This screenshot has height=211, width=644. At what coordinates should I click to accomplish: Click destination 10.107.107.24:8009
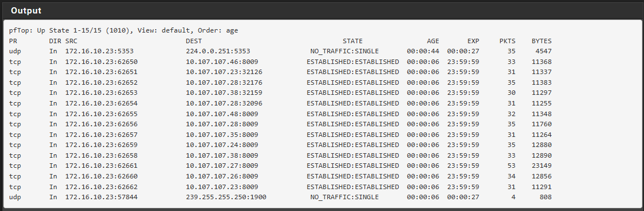coord(222,145)
